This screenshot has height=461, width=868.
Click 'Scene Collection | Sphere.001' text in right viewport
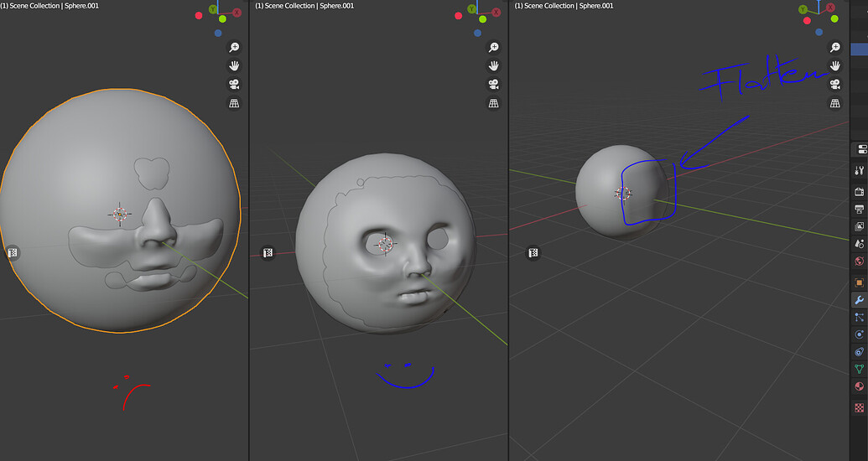pos(569,6)
